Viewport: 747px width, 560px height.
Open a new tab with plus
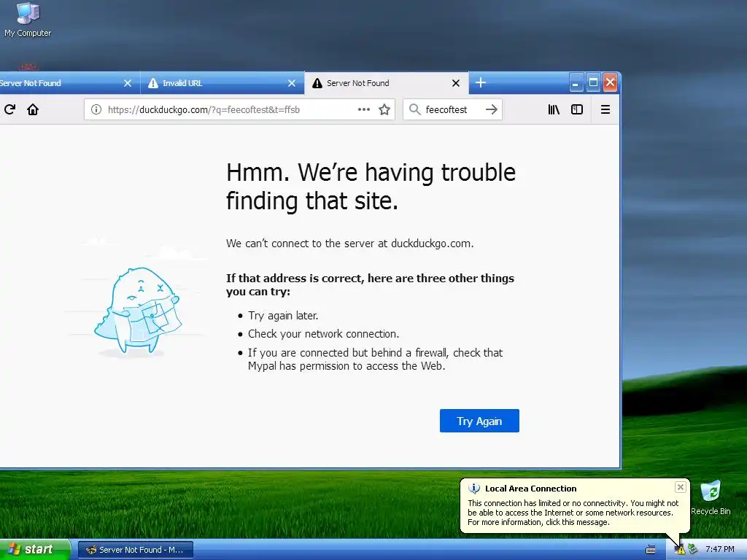[x=481, y=83]
